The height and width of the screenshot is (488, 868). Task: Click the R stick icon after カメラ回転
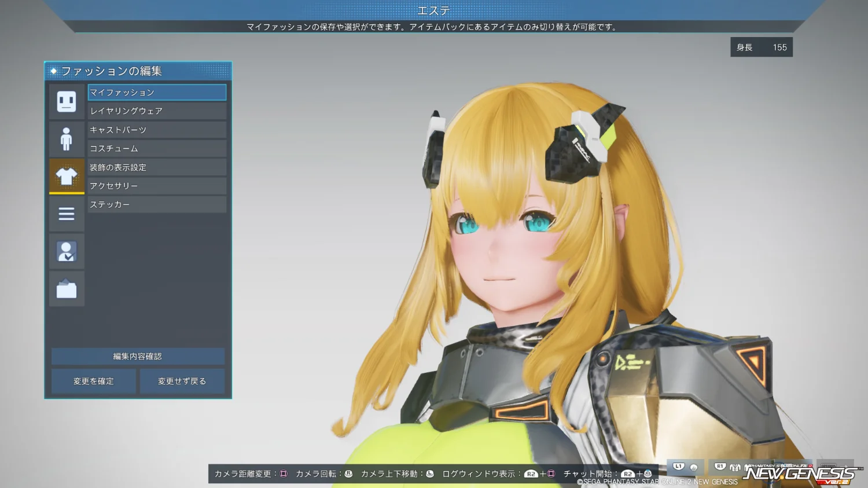[x=348, y=474]
